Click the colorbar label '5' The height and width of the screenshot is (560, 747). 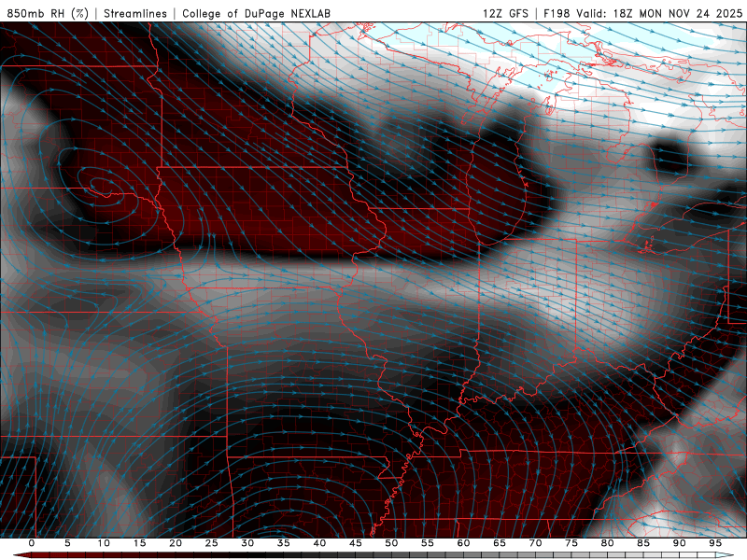[x=67, y=543]
